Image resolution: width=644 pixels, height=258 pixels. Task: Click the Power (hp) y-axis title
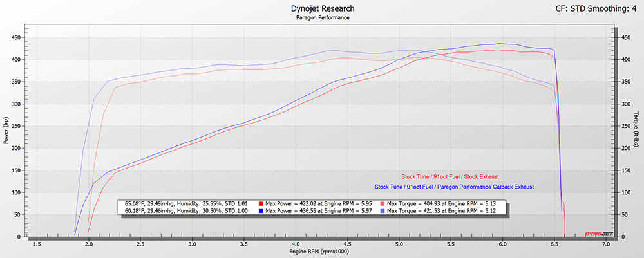pyautogui.click(x=6, y=132)
